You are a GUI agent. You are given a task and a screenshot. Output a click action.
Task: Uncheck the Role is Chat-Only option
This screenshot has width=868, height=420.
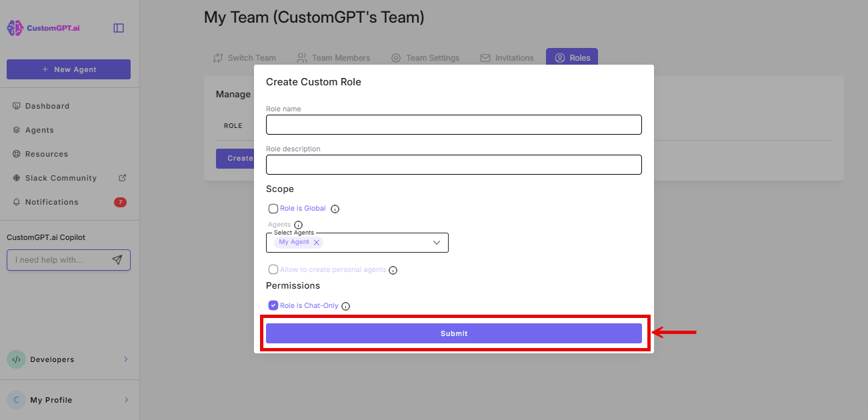pos(273,305)
